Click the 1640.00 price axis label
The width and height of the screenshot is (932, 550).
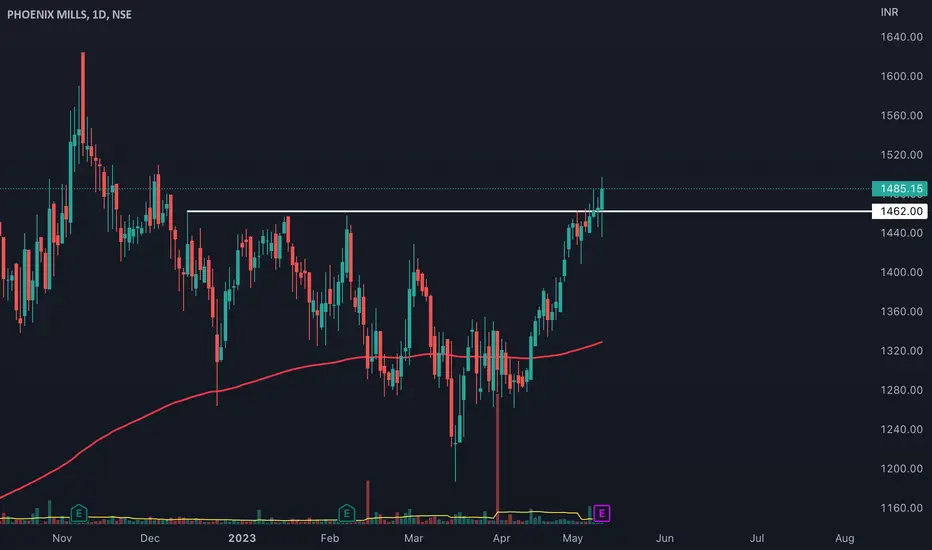point(901,37)
